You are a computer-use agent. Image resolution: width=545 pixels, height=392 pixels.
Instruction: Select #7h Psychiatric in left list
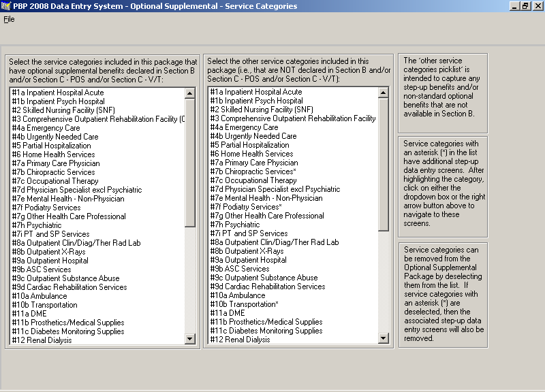click(x=97, y=225)
